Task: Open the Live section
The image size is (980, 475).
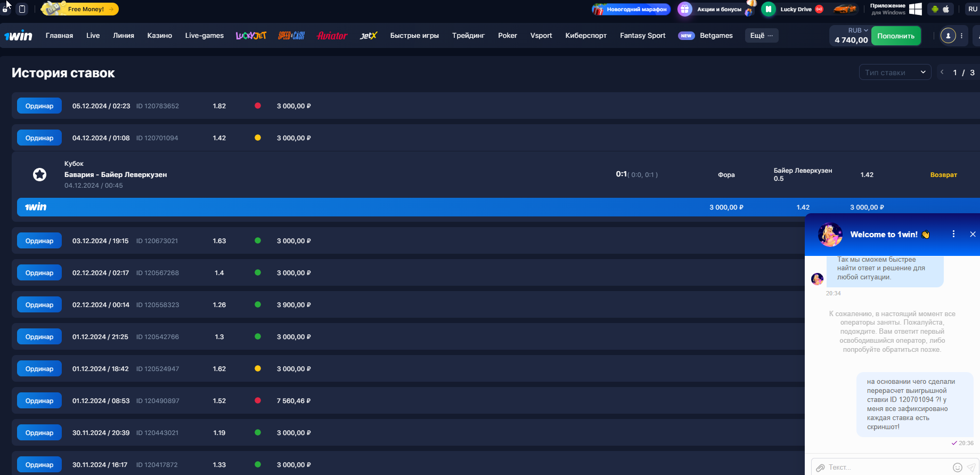Action: [93, 36]
